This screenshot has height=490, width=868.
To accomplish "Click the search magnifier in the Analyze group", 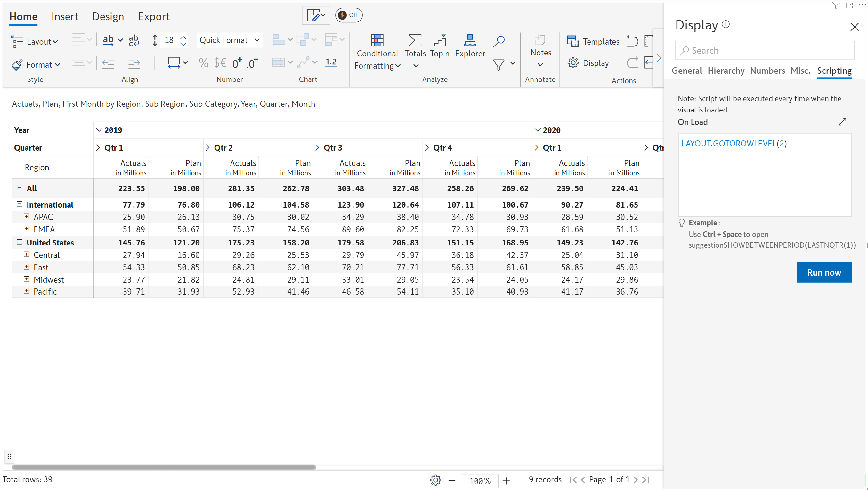I will click(x=499, y=41).
